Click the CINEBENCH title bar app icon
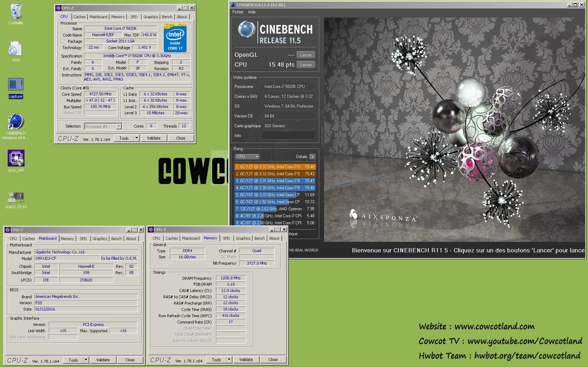The height and width of the screenshot is (368, 588). click(233, 5)
